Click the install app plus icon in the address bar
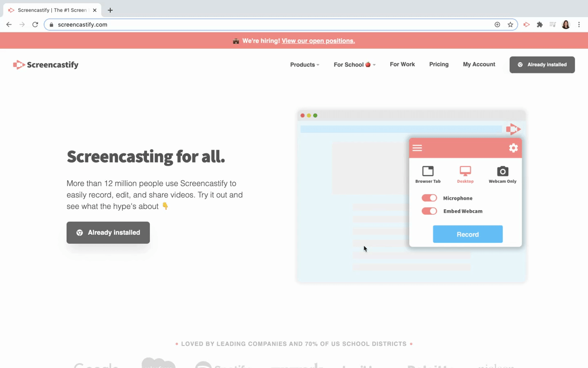This screenshot has height=368, width=588. (497, 25)
